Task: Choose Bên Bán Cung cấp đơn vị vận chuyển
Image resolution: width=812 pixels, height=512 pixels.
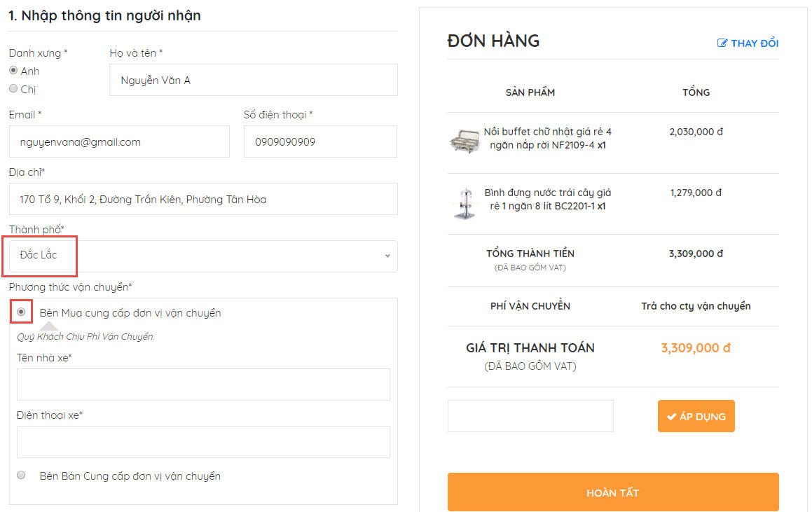Action: [x=22, y=476]
